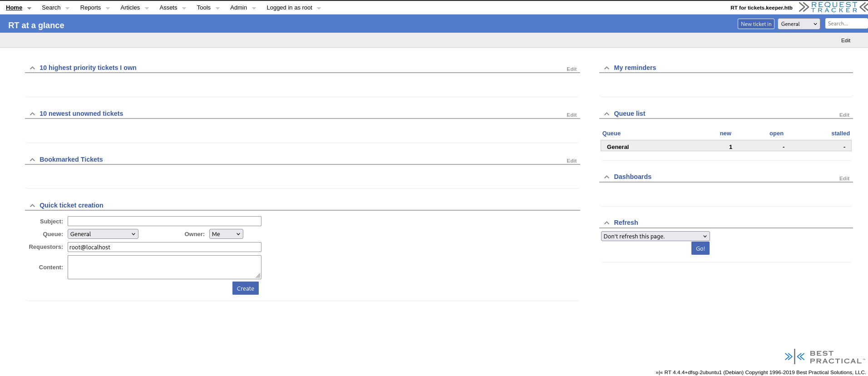
Task: Click the New ticket in button
Action: coord(755,24)
